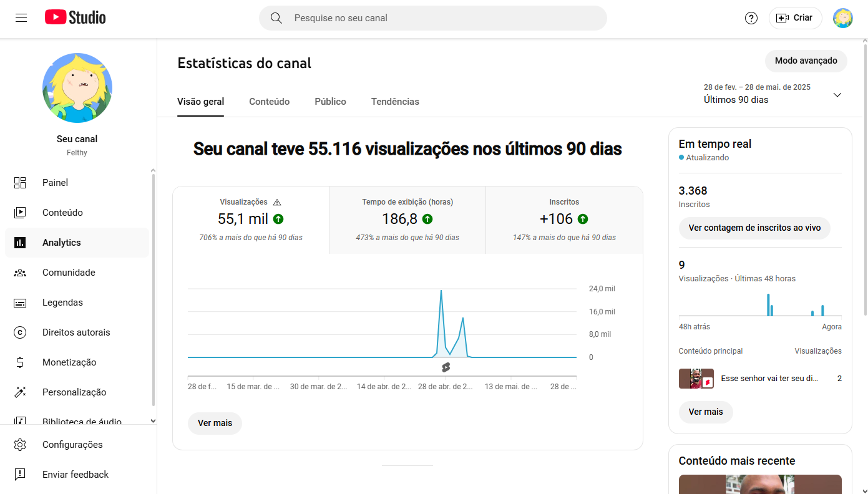Click Ver mais in Em tempo real card
Viewport: 868px width, 494px height.
pyautogui.click(x=706, y=412)
